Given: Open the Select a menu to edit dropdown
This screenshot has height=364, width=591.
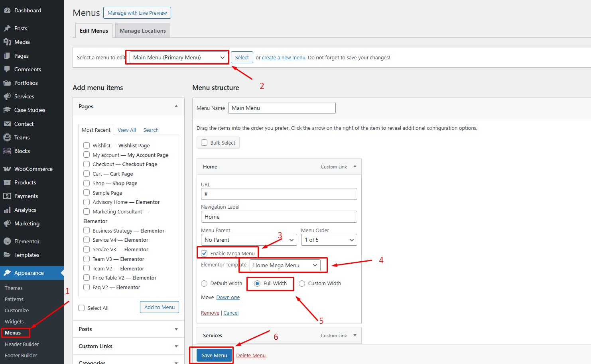Looking at the screenshot, I should 179,57.
